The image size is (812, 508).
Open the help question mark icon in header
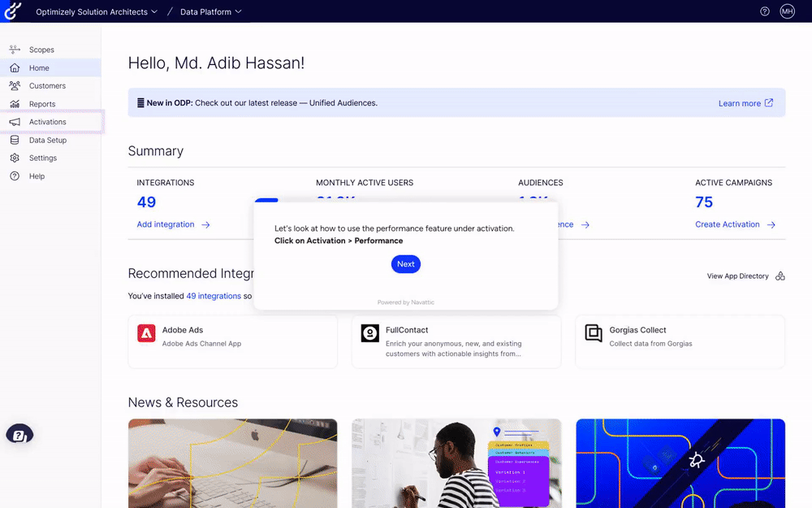764,11
